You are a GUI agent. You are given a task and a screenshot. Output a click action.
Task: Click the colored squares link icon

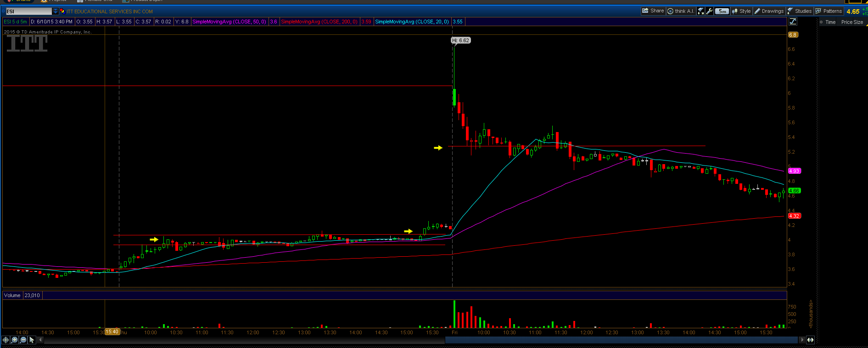click(x=62, y=11)
